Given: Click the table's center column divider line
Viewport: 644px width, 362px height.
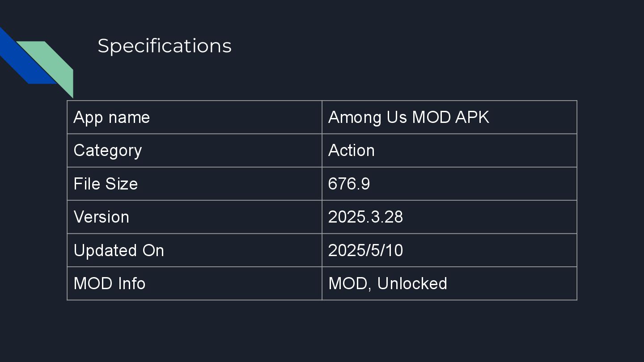Looking at the screenshot, I should (322, 200).
